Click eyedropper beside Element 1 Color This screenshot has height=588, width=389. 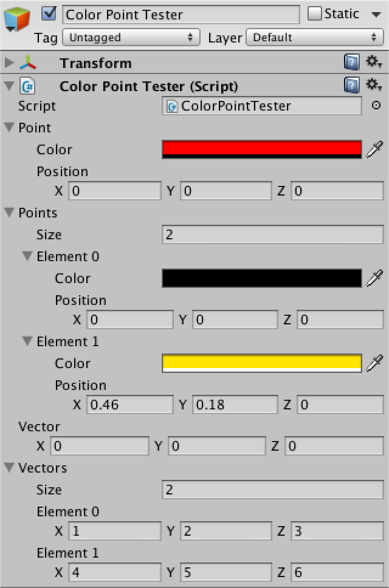pyautogui.click(x=375, y=363)
